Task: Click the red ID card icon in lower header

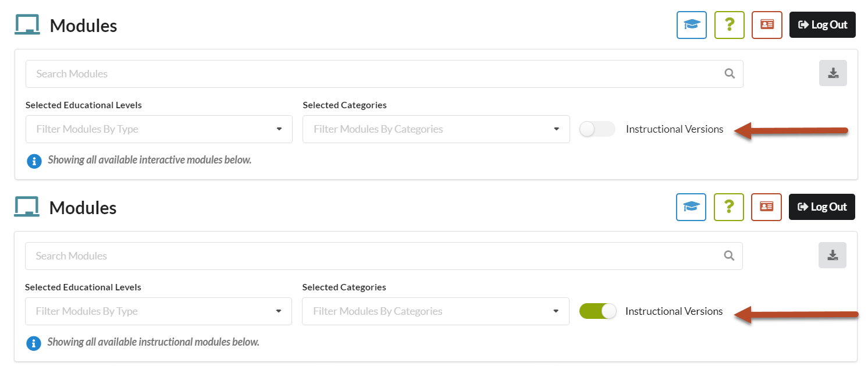Action: point(766,207)
